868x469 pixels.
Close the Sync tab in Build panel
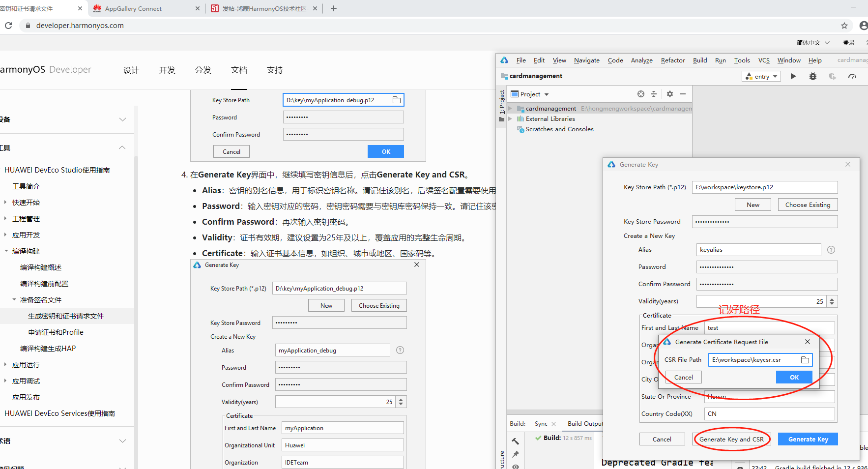point(554,424)
